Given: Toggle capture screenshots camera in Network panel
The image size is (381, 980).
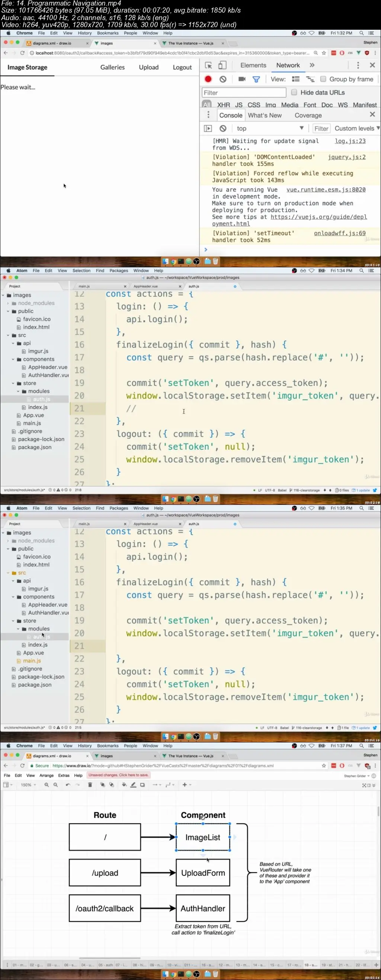Looking at the screenshot, I should click(x=242, y=79).
